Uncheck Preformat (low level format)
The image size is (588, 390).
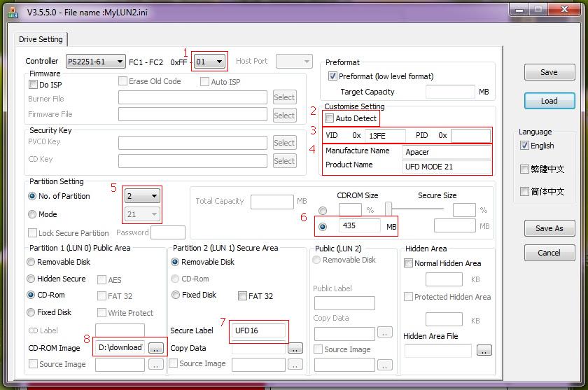point(333,76)
